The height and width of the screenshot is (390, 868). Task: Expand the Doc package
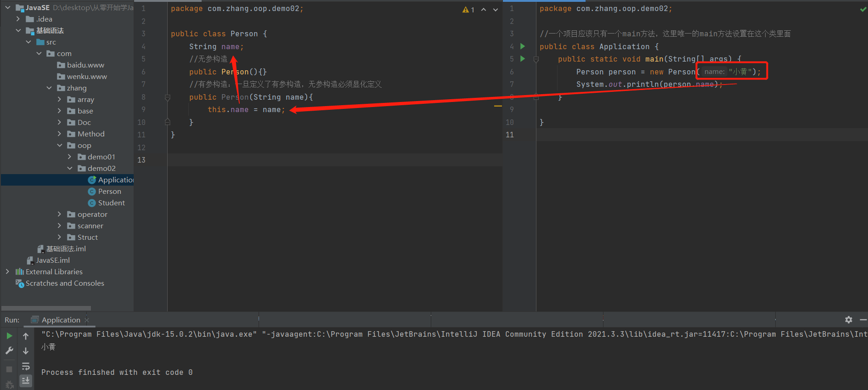59,122
